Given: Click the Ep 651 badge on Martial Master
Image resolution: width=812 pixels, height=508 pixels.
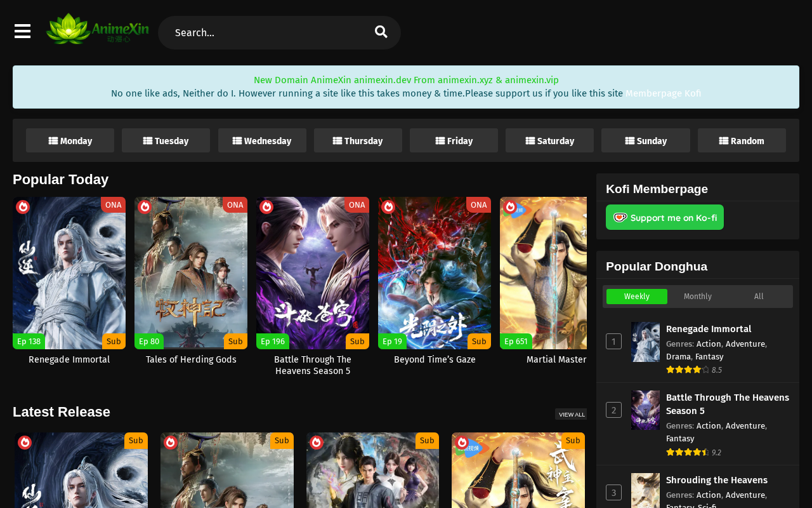Looking at the screenshot, I should (516, 342).
